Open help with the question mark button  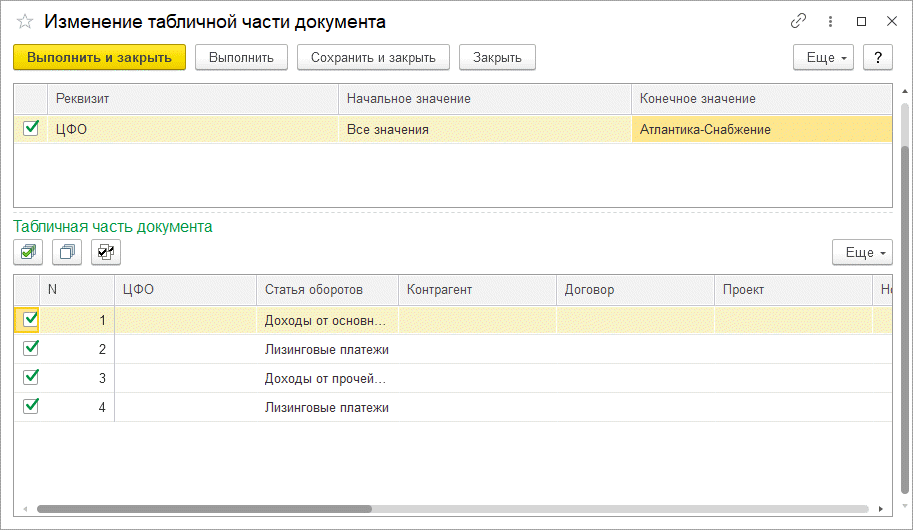[x=877, y=58]
